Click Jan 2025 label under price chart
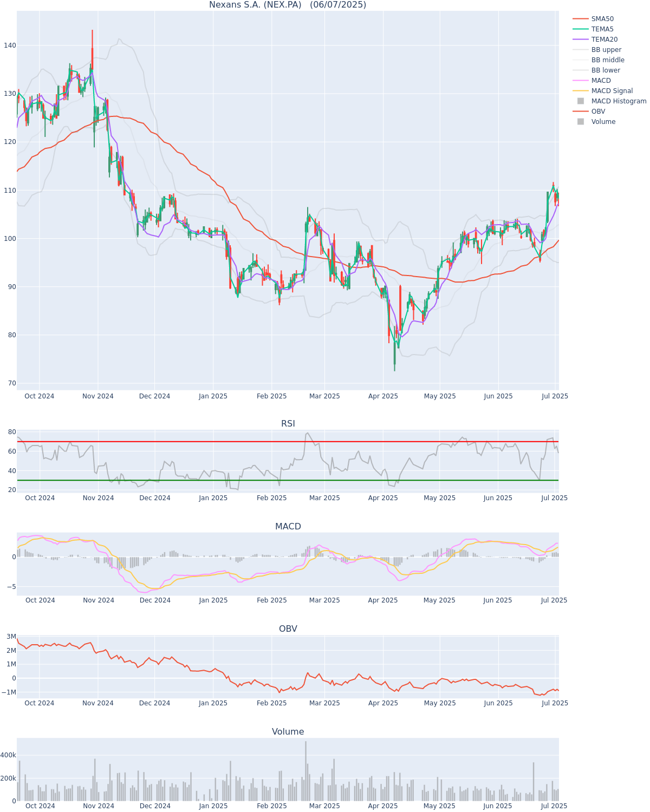The height and width of the screenshot is (812, 650). pyautogui.click(x=213, y=396)
